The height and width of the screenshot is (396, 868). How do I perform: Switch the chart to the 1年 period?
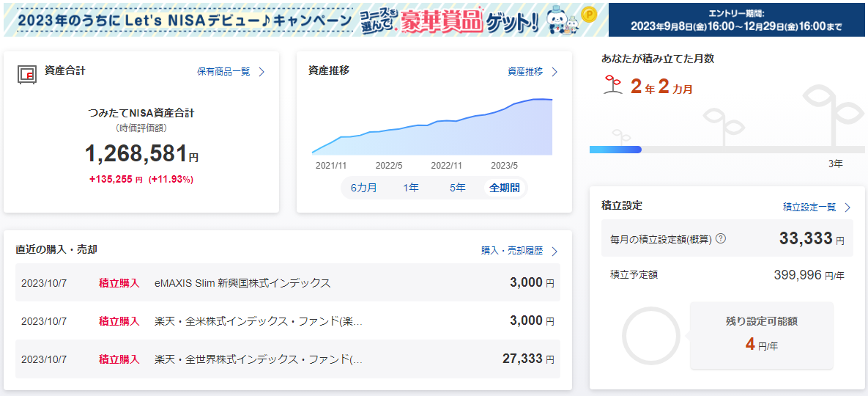411,188
